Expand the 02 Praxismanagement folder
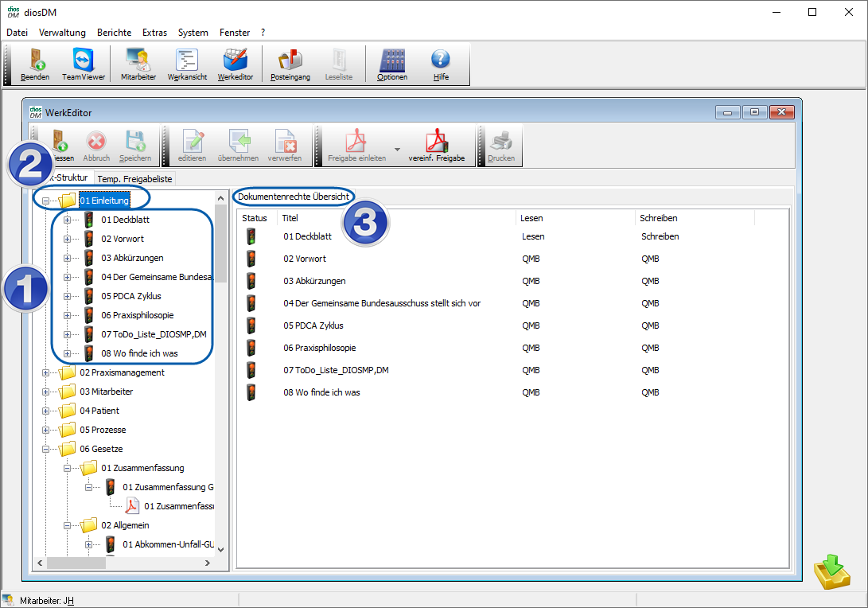868x608 pixels. click(x=46, y=372)
